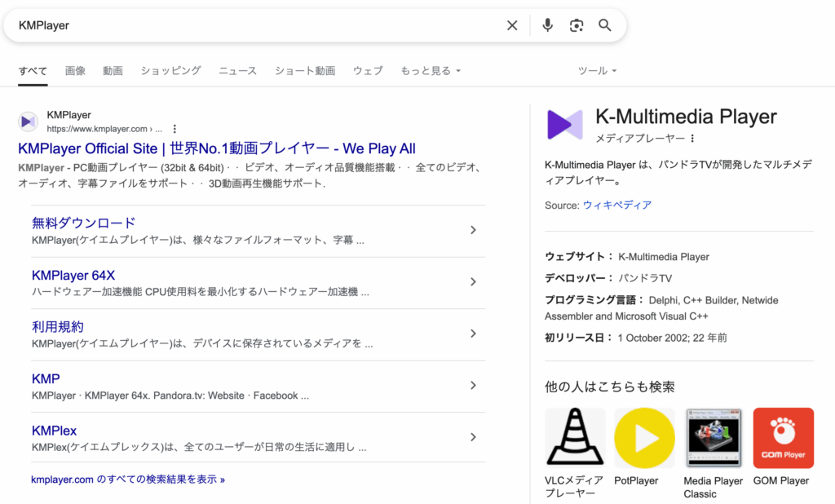
Task: Switch to the ニュース tab
Action: (x=237, y=71)
